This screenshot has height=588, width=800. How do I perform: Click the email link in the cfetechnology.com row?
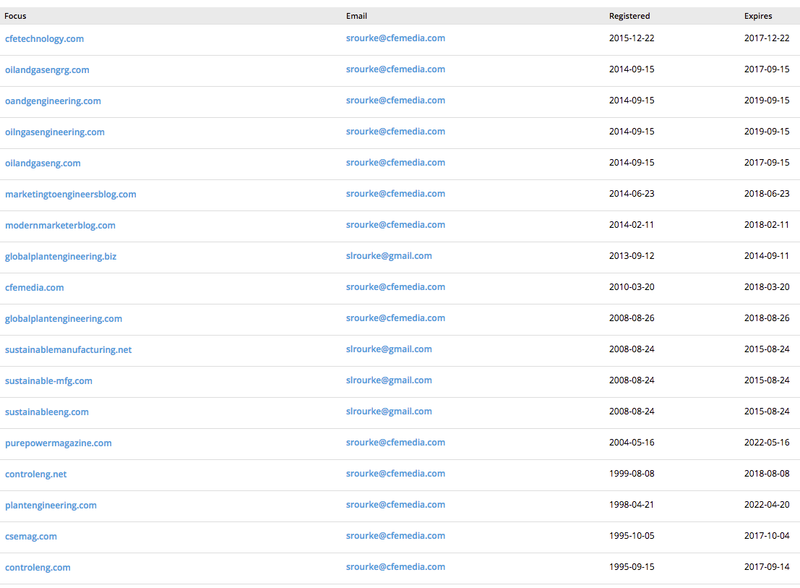[395, 38]
